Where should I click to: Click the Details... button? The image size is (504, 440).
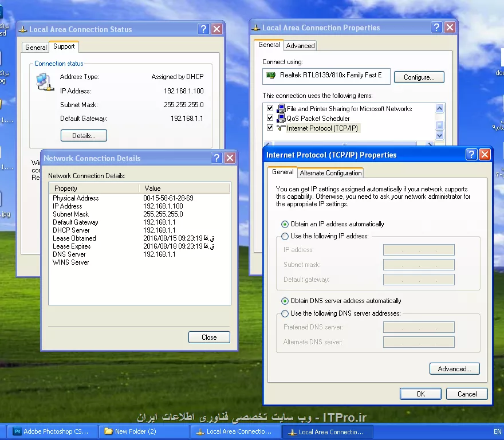pyautogui.click(x=84, y=135)
